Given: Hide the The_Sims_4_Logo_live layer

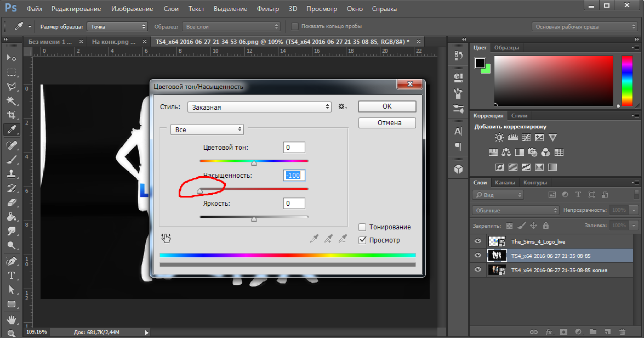Looking at the screenshot, I should click(478, 241).
